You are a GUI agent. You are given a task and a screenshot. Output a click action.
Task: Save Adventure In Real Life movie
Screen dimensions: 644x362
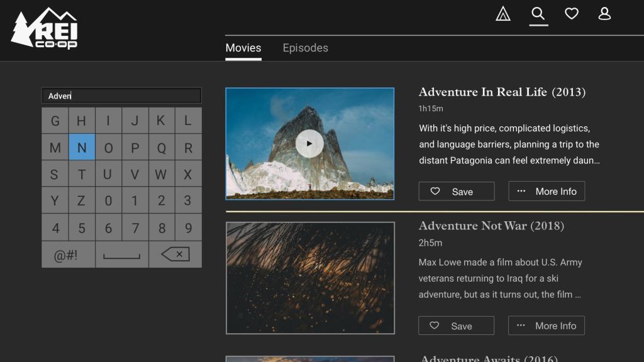(456, 191)
